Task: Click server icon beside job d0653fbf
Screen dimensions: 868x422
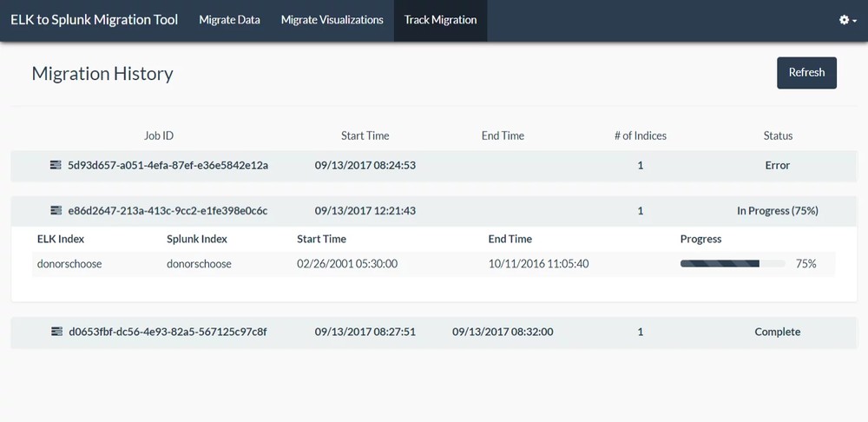Action: 56,332
